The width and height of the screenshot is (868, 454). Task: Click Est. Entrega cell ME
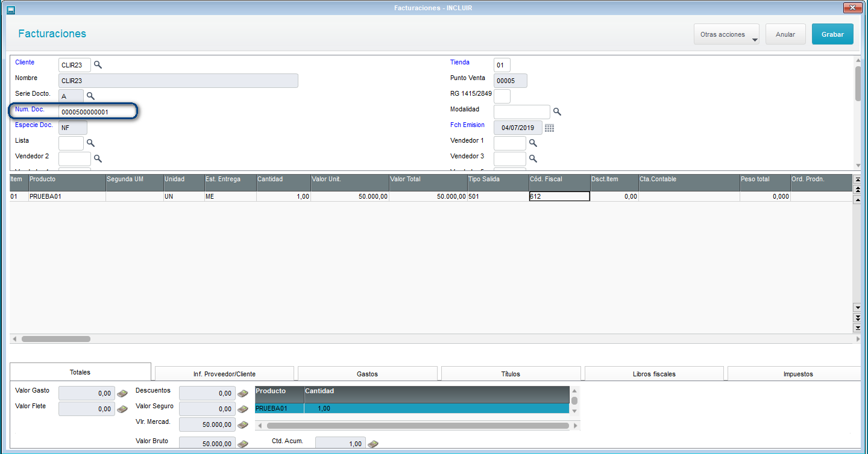tap(230, 196)
